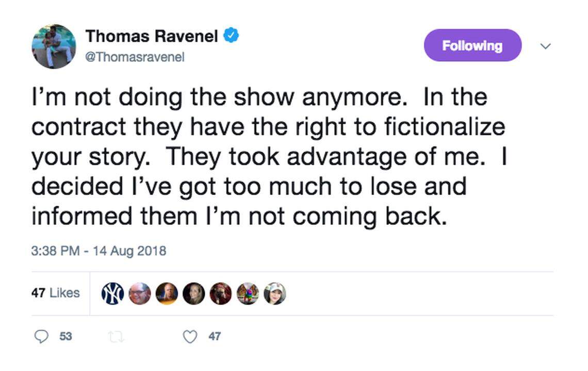The width and height of the screenshot is (588, 371).
Task: Open Thomas Ravenel profile picture
Action: pos(53,46)
